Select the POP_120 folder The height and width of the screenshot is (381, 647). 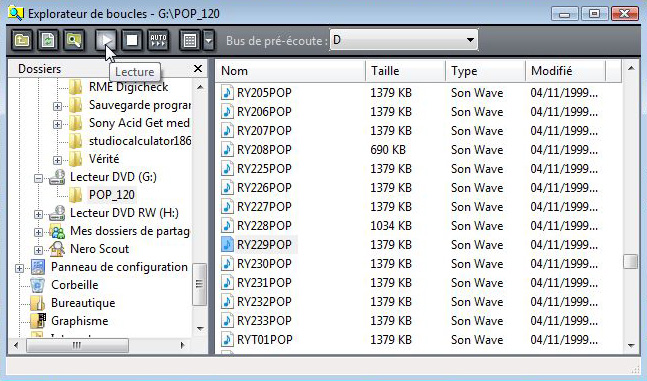(x=112, y=195)
